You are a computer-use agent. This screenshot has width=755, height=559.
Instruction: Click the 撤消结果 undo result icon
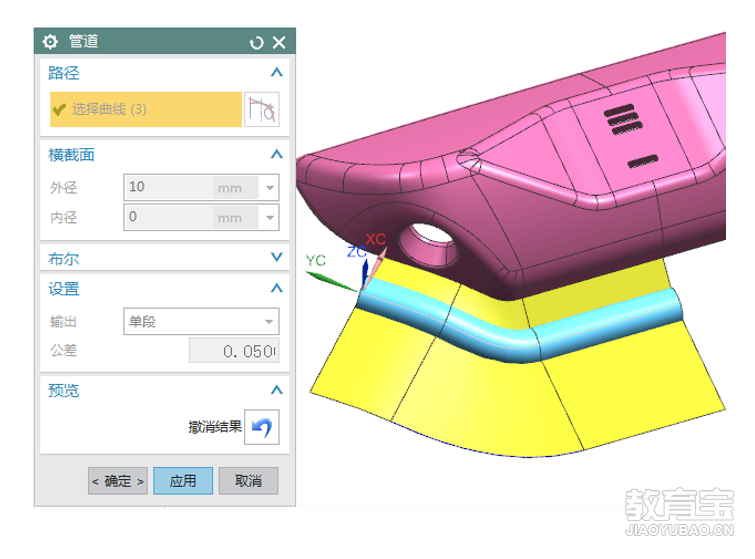point(262,427)
